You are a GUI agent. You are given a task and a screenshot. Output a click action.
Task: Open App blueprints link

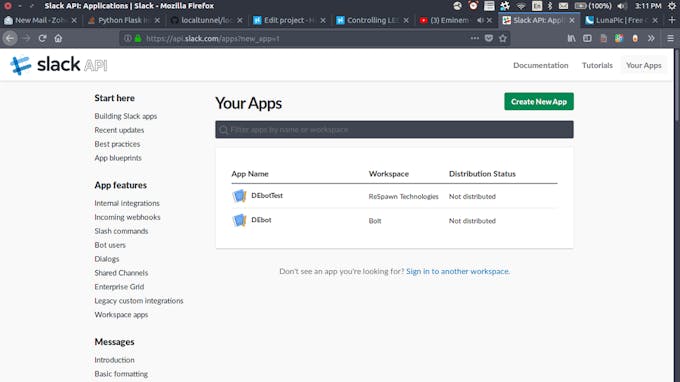tap(118, 158)
